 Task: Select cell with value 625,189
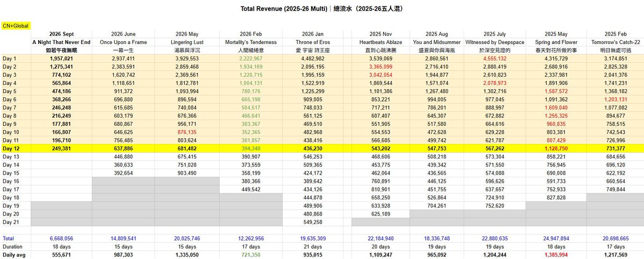pos(380,214)
